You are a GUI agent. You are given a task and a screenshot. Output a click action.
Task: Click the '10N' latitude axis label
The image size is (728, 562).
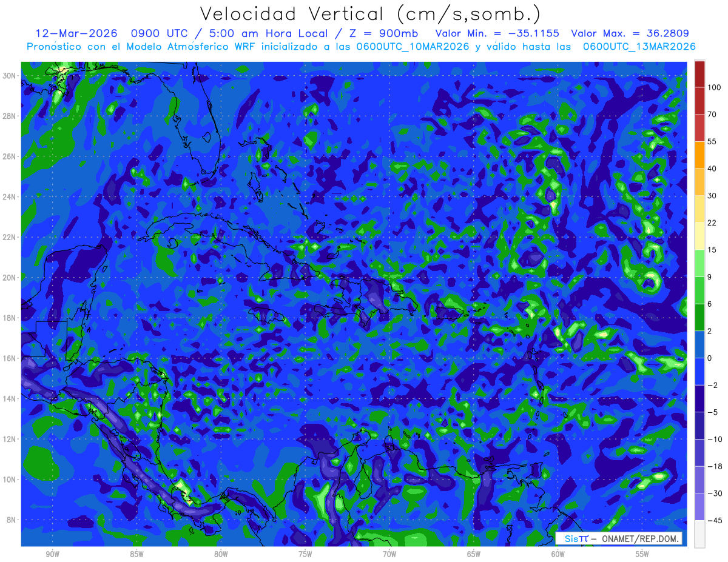[x=10, y=480]
